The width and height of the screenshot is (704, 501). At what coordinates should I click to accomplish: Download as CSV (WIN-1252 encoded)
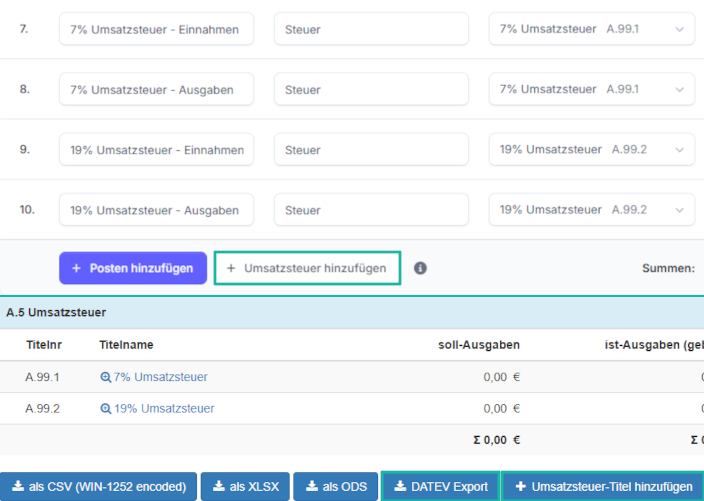tap(98, 486)
